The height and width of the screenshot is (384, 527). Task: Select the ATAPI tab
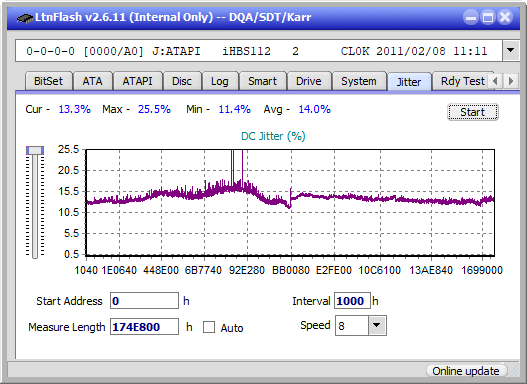(x=137, y=81)
